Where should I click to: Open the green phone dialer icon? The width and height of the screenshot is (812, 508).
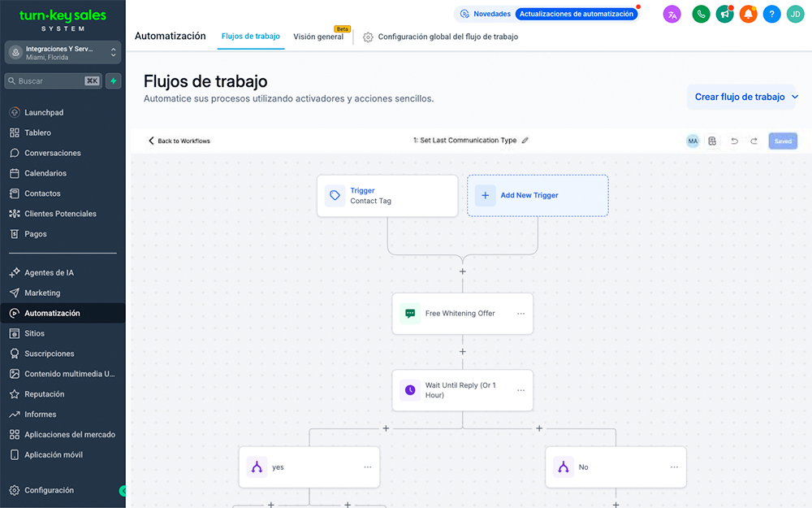[x=701, y=15]
